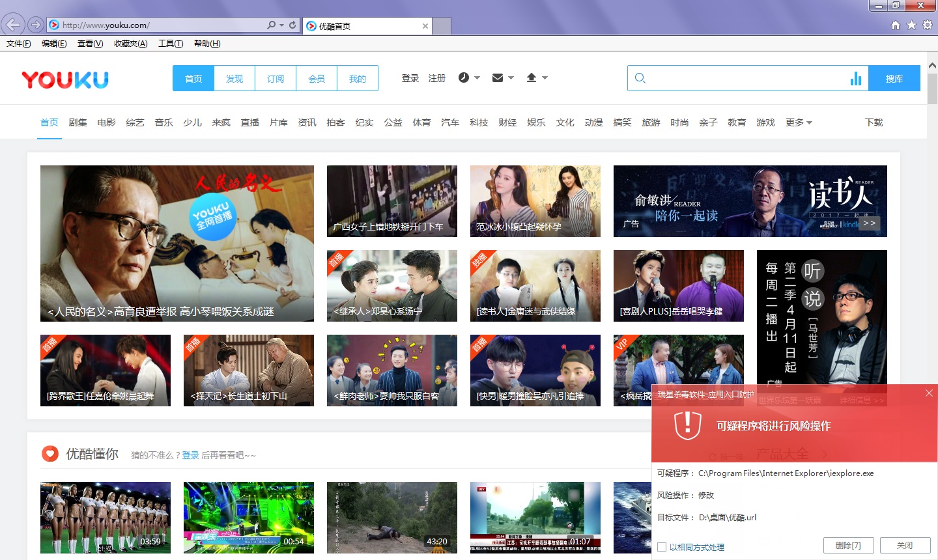Screen dimensions: 938x560
Task: Check the 以相同方式处理 checkbox
Action: click(662, 547)
